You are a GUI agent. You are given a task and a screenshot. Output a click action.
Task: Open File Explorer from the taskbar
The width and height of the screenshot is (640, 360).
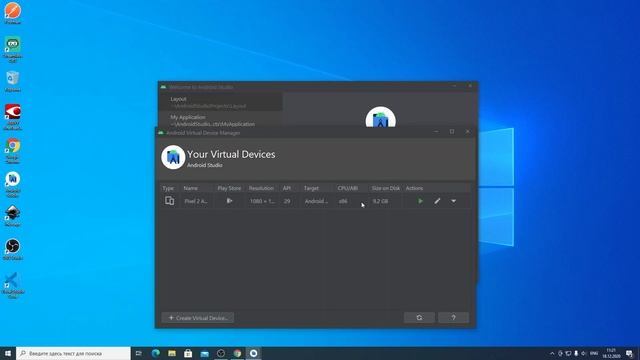[172, 353]
